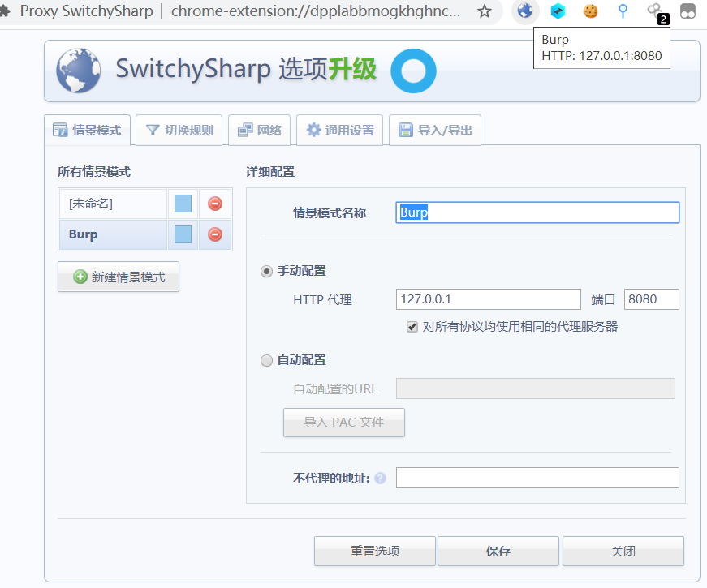The height and width of the screenshot is (588, 707).
Task: Click the blue circle upgrade logo
Action: tap(413, 71)
